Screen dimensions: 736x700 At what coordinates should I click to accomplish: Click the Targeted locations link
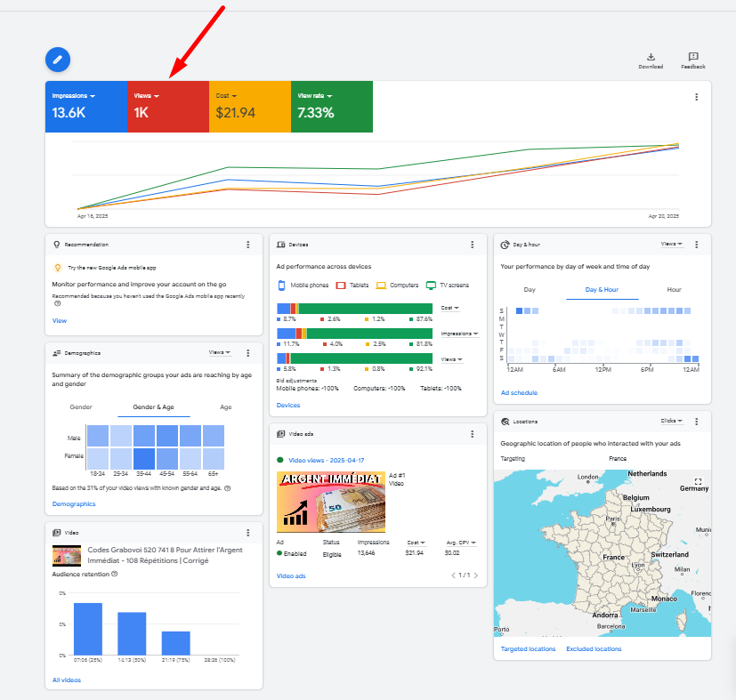(x=528, y=649)
